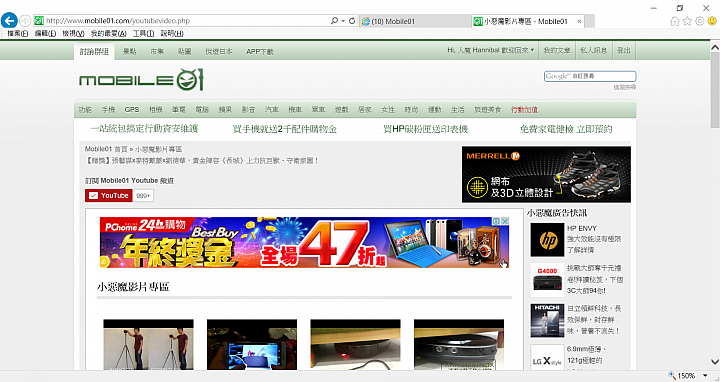Screen dimensions: 720x382
Task: Open 我的文章 link
Action: coord(557,51)
